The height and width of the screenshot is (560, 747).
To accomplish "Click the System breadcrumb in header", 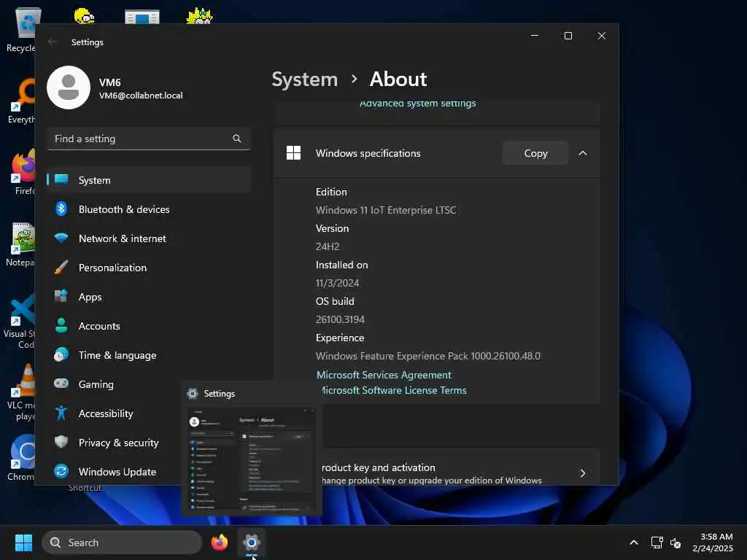I will point(304,79).
